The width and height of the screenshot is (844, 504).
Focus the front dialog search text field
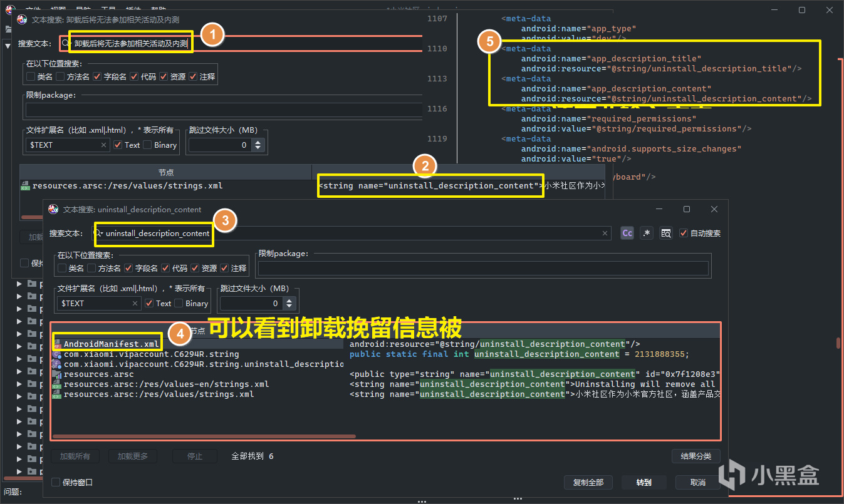[351, 234]
